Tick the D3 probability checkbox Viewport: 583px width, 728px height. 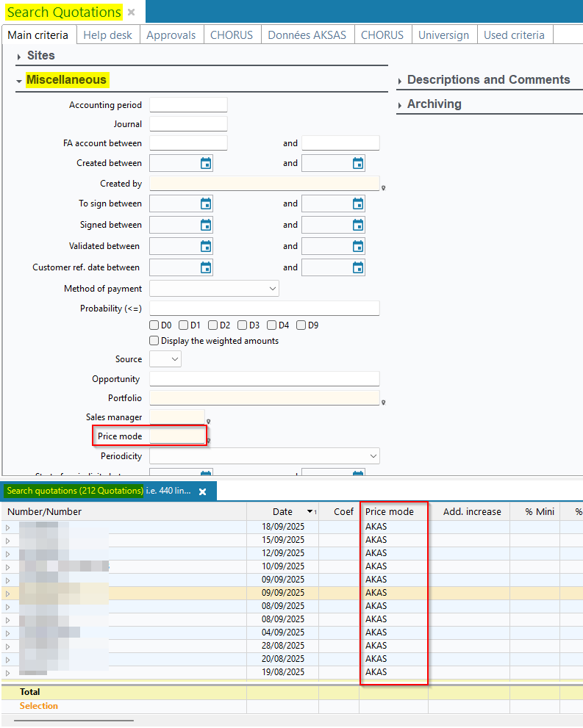[242, 325]
